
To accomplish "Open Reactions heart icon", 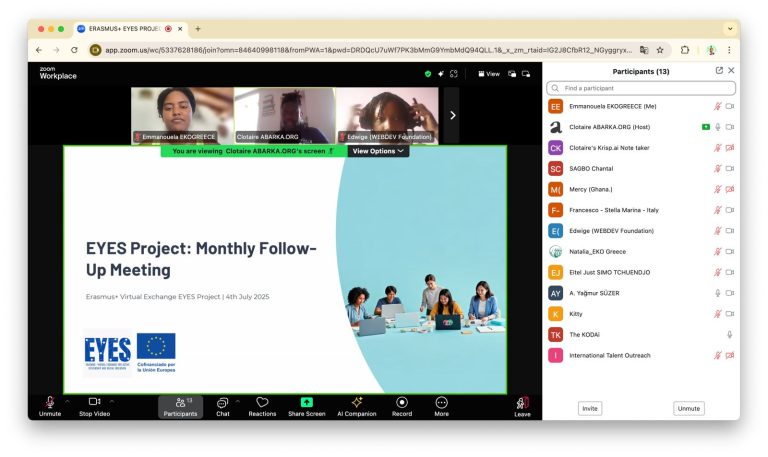I will (262, 402).
